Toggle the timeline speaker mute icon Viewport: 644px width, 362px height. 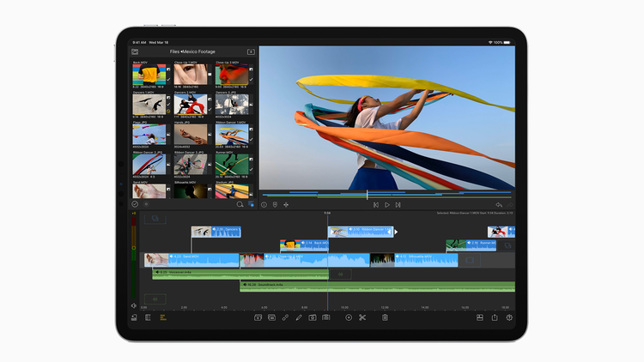point(134,305)
